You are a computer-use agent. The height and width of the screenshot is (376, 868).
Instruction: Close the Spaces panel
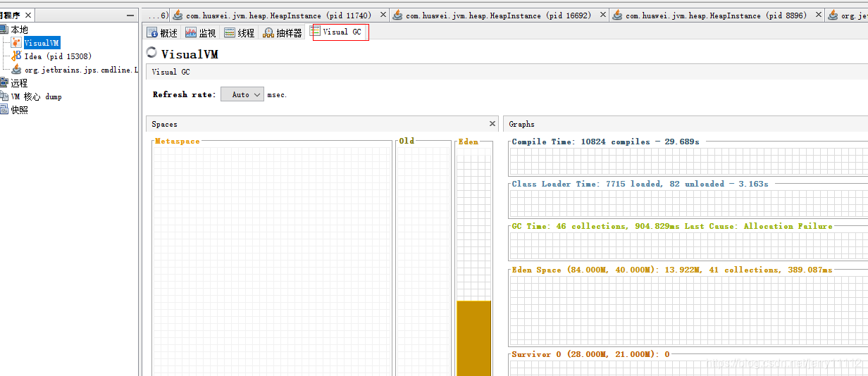492,124
